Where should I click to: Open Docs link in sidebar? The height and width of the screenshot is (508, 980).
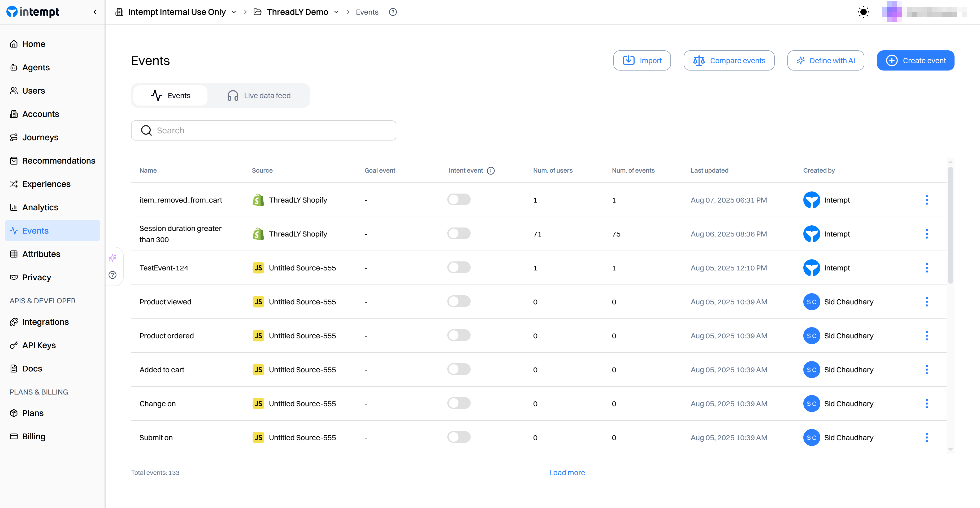pyautogui.click(x=53, y=369)
